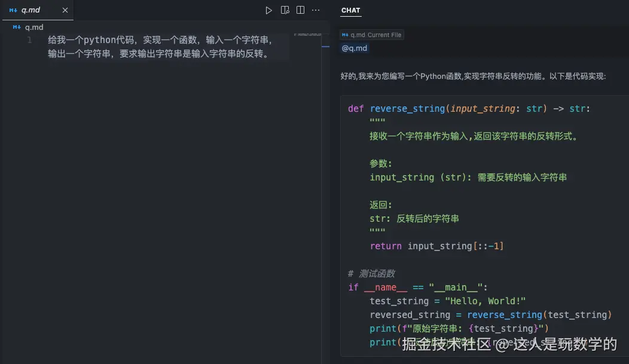
Task: Click the # 测试函数 comment line
Action: click(371, 273)
